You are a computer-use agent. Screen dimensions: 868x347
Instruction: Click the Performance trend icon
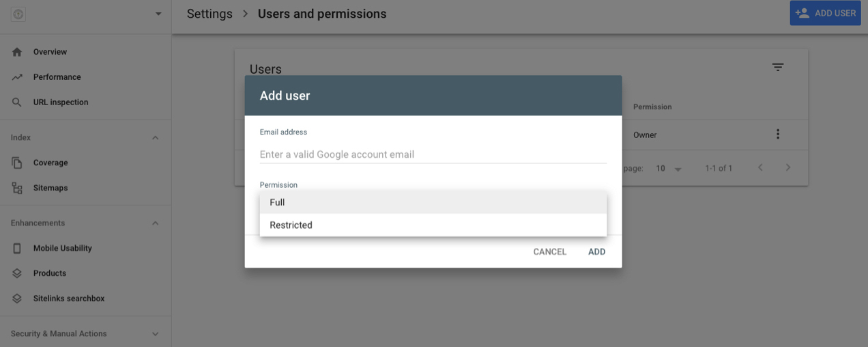[17, 77]
